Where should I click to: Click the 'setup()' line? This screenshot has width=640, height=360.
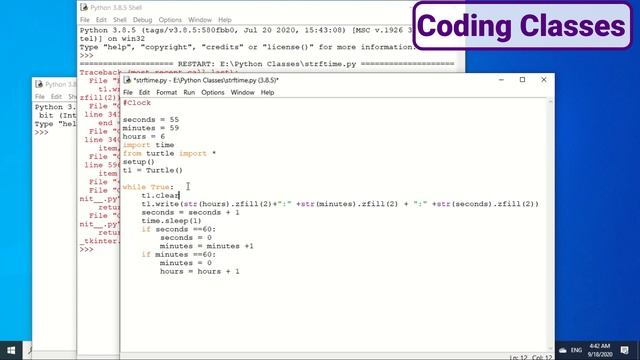click(x=138, y=162)
